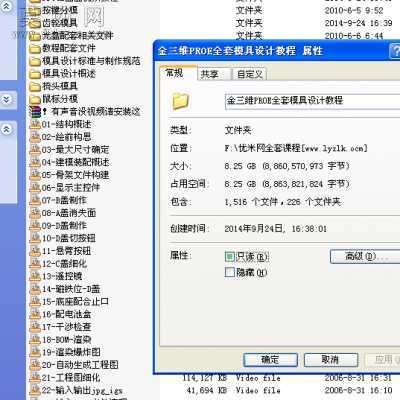Select the 光盘配套相关文件 folder icon
This screenshot has height=400, width=400.
point(35,36)
